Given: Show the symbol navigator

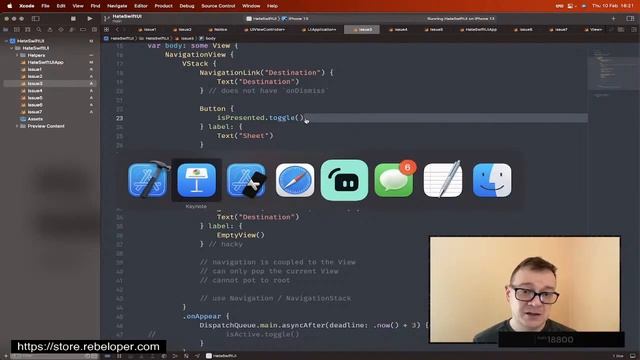Looking at the screenshot, I should point(28,29).
